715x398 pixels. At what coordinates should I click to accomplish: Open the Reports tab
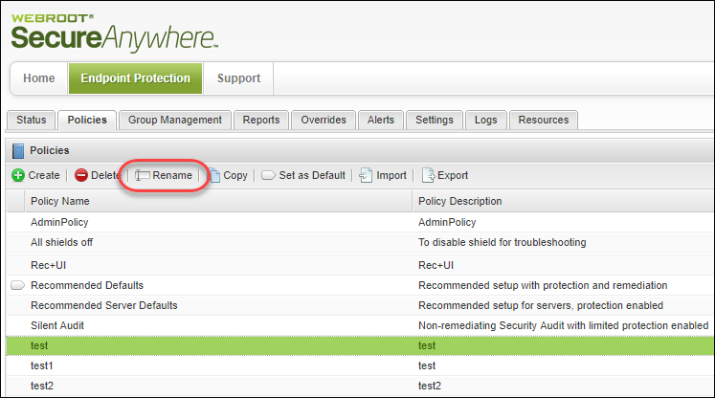pos(261,120)
